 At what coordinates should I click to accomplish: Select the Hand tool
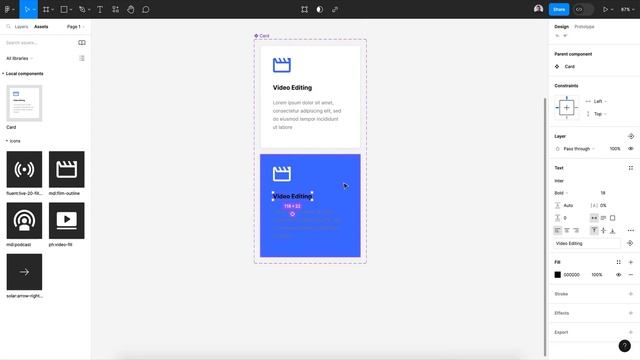131,9
